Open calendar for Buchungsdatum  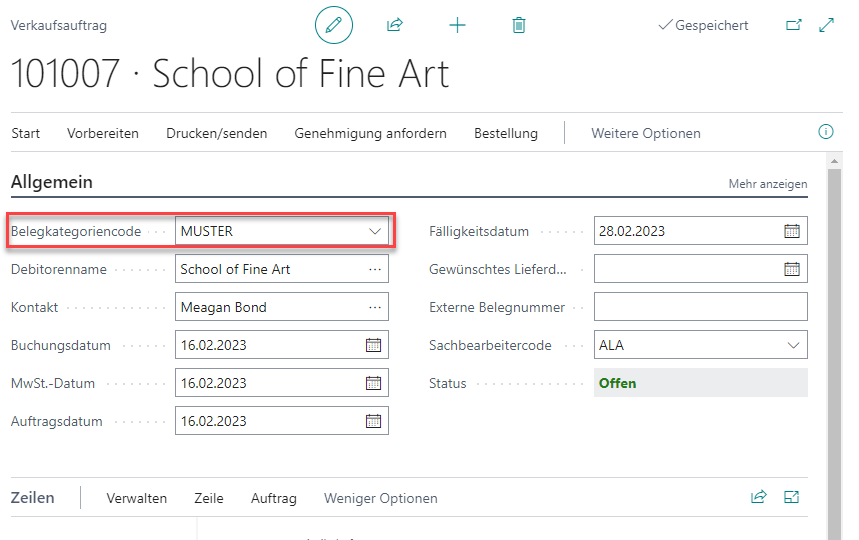click(x=373, y=345)
